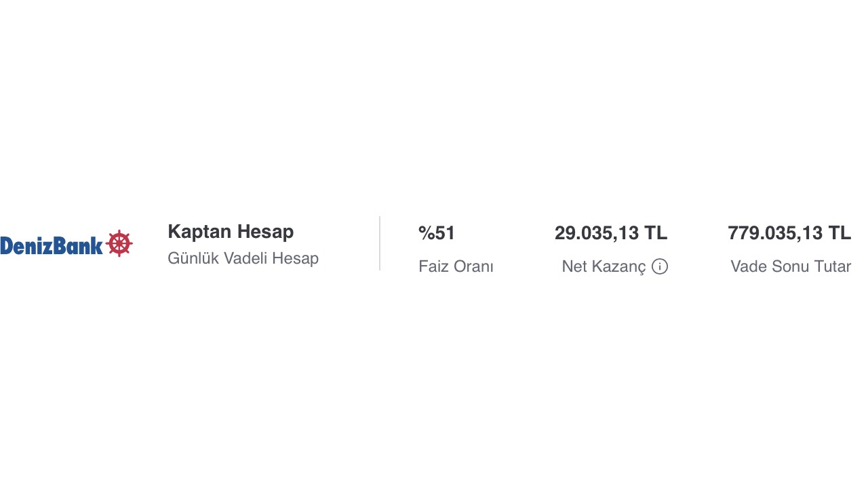This screenshot has height=488, width=868.
Task: Click the Vade Sonu Tutar label
Action: [x=791, y=266]
